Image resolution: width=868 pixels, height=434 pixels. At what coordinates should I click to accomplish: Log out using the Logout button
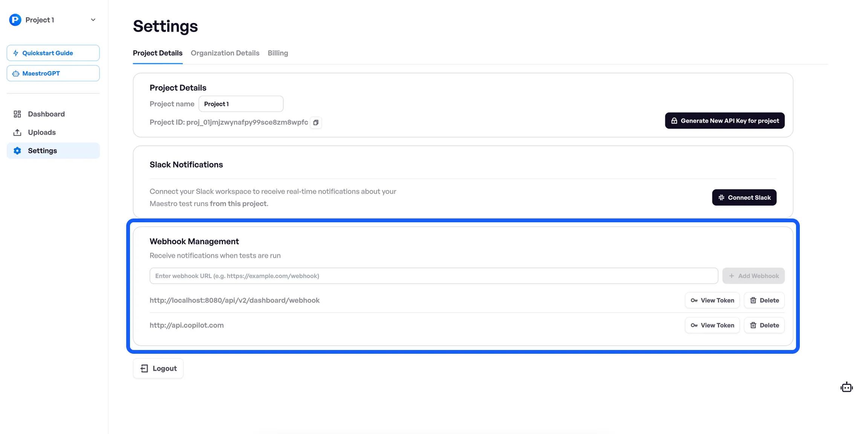pyautogui.click(x=158, y=368)
